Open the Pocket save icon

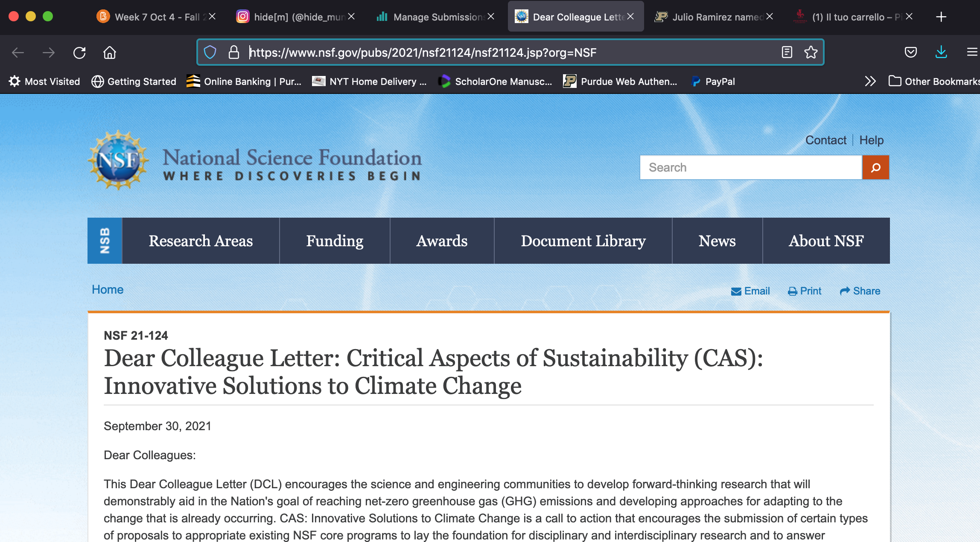910,52
